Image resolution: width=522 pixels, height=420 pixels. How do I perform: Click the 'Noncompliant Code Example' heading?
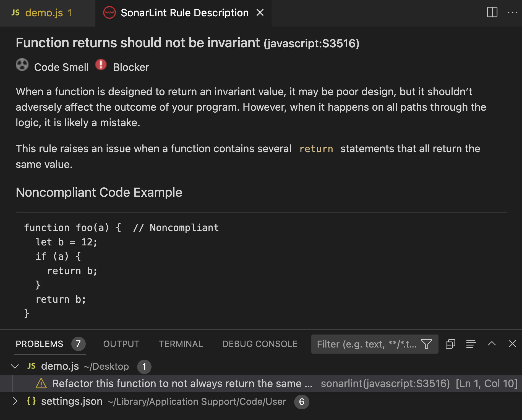(x=99, y=192)
